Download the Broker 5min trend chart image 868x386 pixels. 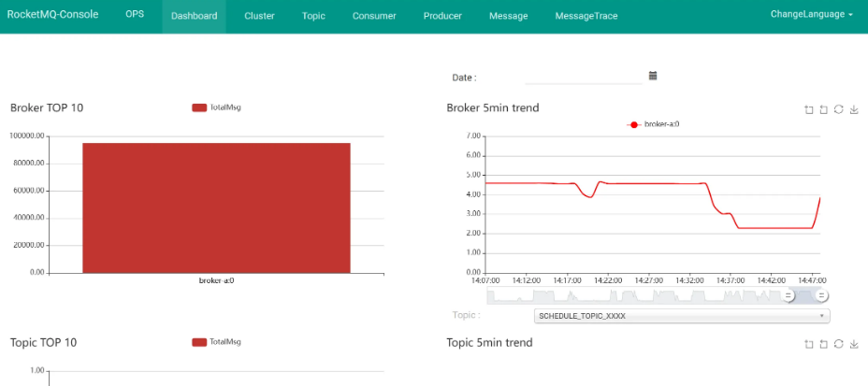click(x=854, y=109)
